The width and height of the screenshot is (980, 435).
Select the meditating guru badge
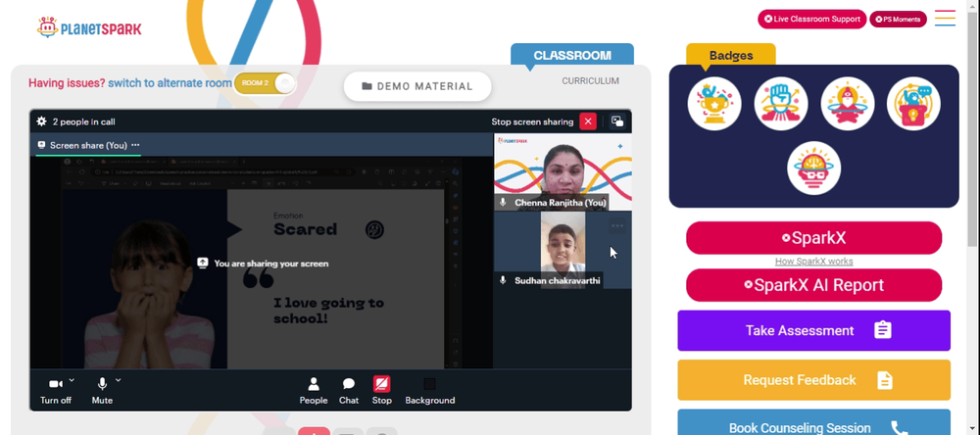click(x=848, y=104)
